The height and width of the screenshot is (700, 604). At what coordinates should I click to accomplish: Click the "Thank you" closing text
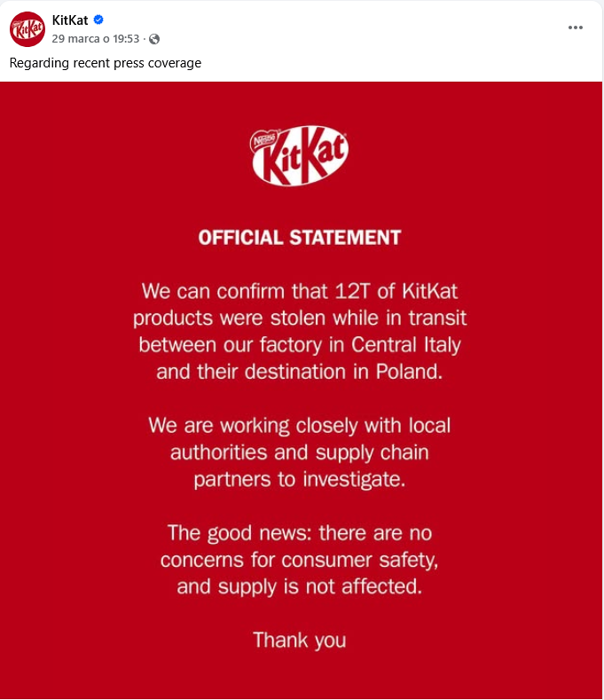point(300,640)
